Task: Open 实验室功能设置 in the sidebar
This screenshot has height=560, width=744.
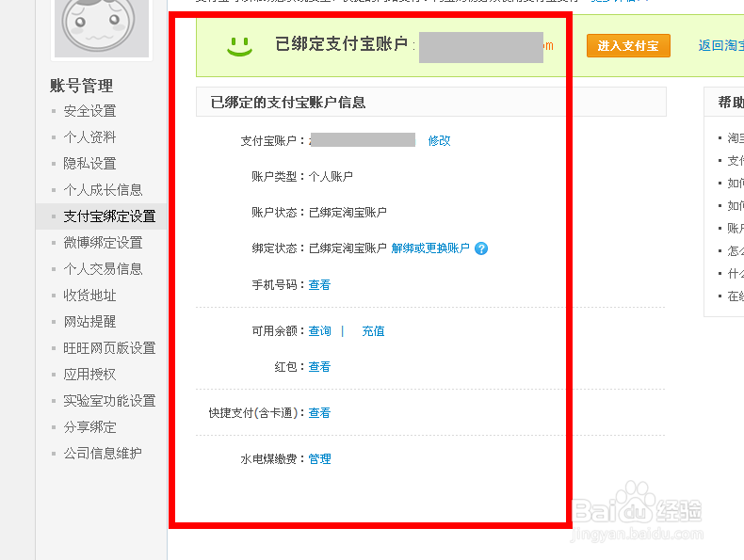Action: [x=109, y=401]
